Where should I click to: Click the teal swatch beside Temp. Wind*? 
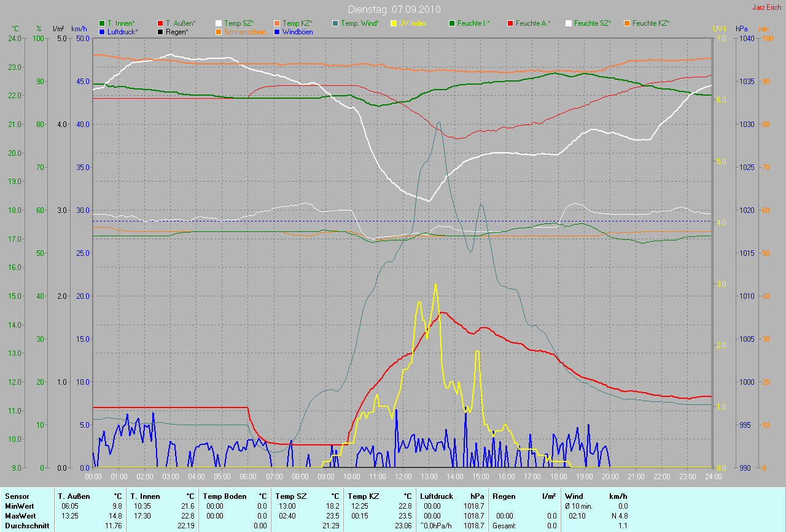pyautogui.click(x=335, y=23)
